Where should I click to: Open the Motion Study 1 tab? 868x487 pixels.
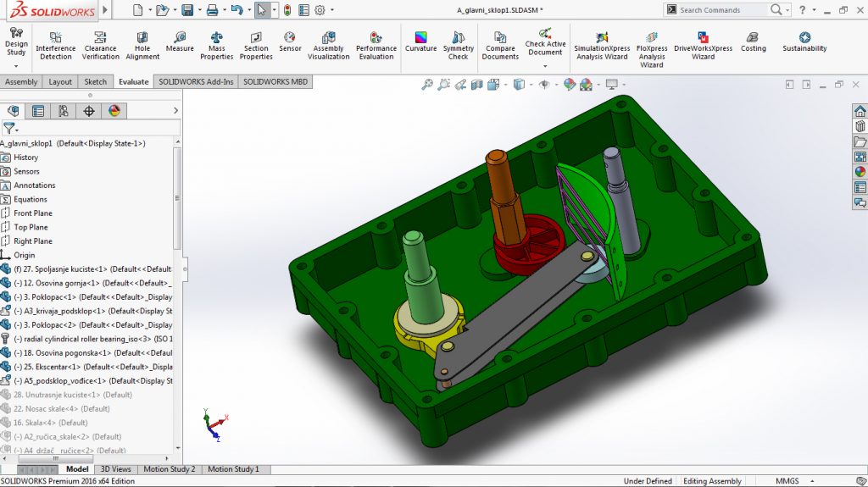(x=233, y=468)
